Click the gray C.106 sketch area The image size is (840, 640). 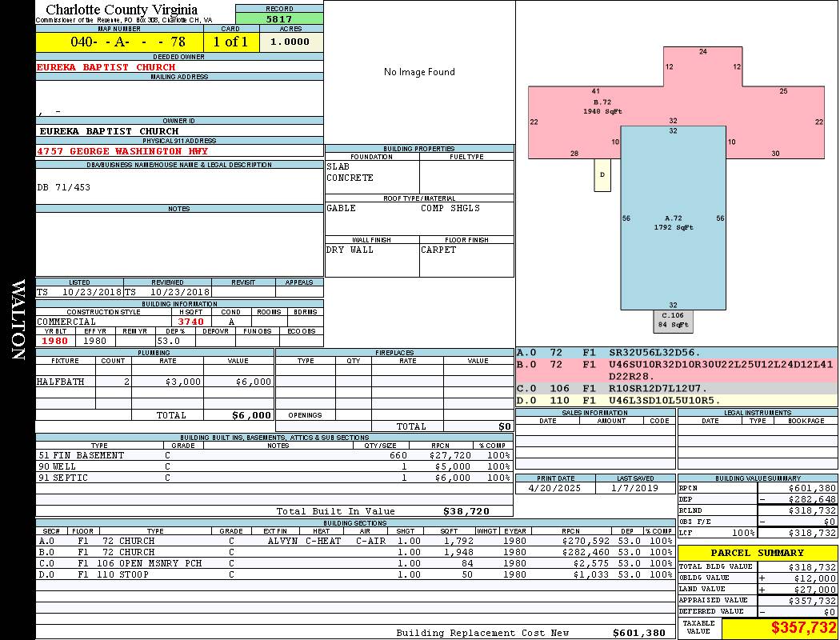pyautogui.click(x=673, y=321)
